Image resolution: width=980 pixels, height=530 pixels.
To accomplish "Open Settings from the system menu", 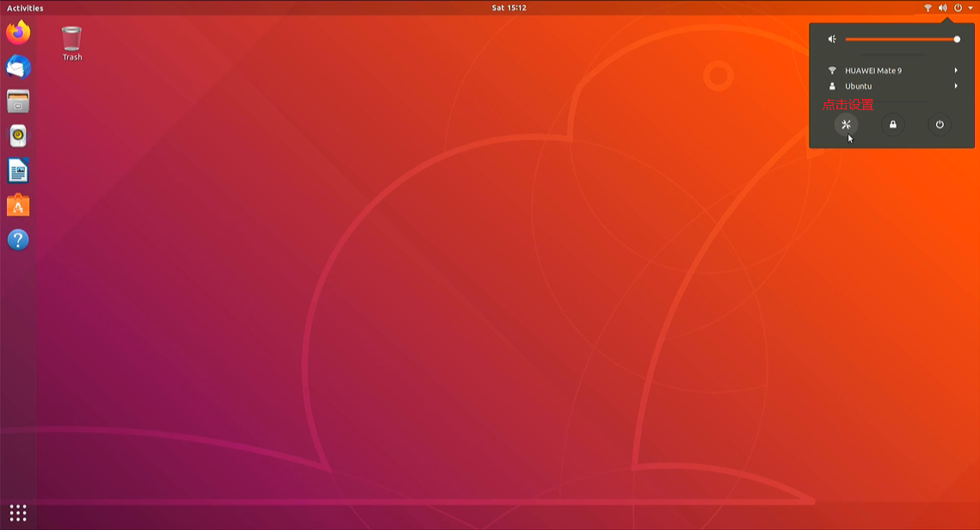I will pos(846,125).
